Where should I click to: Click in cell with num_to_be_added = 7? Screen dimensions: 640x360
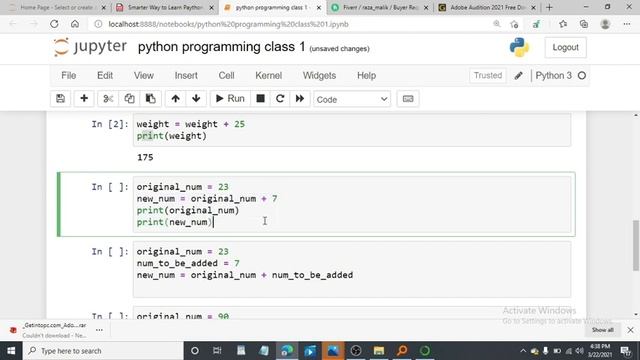352,269
